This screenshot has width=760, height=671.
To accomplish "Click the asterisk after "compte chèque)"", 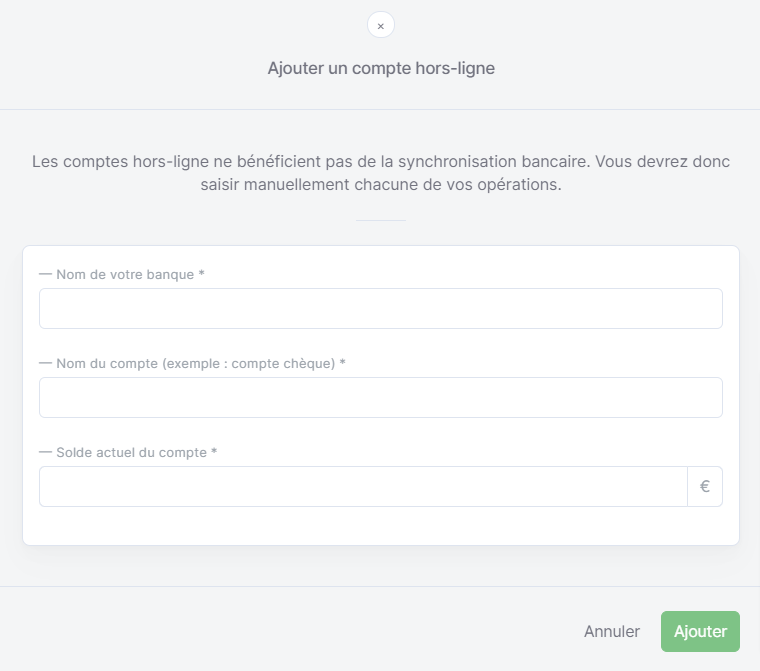I will 342,362.
